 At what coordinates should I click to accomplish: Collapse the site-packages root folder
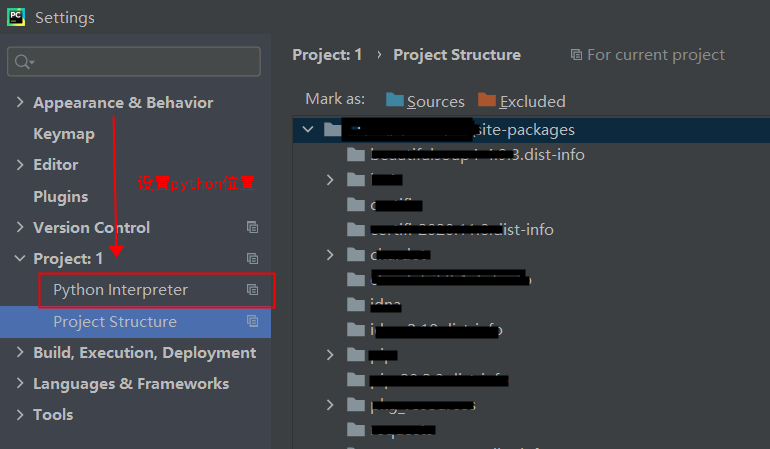coord(308,130)
